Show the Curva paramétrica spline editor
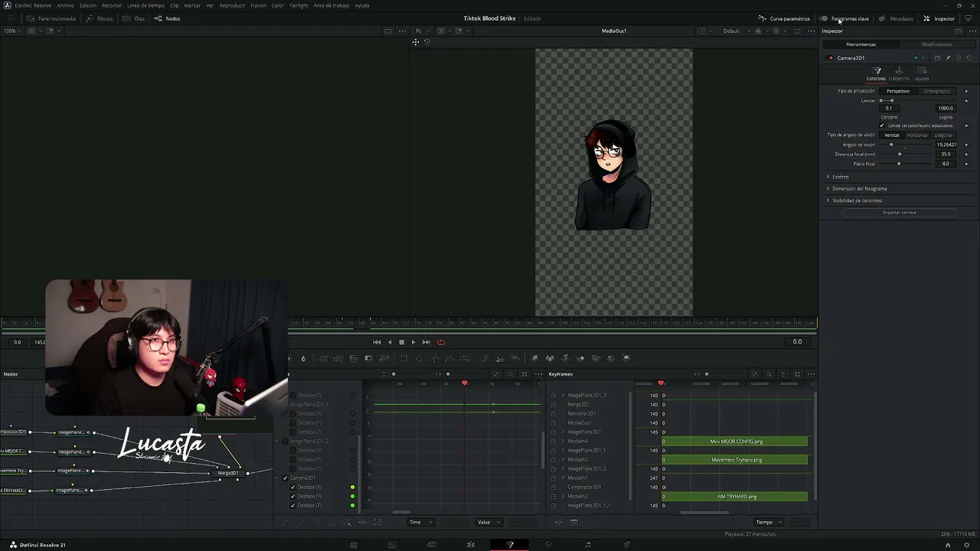This screenshot has width=980, height=551. pos(784,18)
